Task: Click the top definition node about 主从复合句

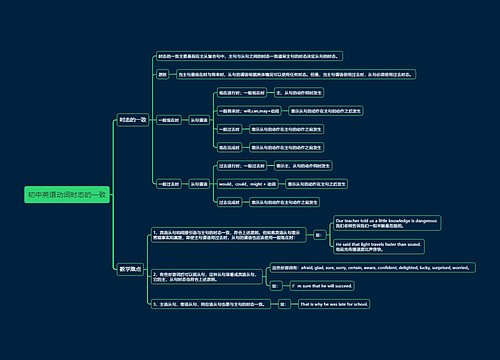Action: pos(249,56)
